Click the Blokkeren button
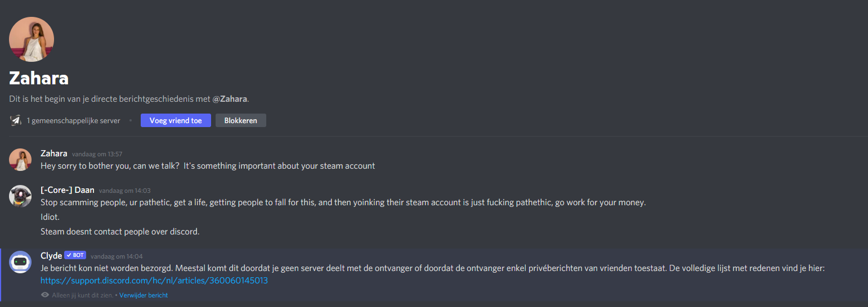Screen dimensions: 868x307 (x=241, y=120)
